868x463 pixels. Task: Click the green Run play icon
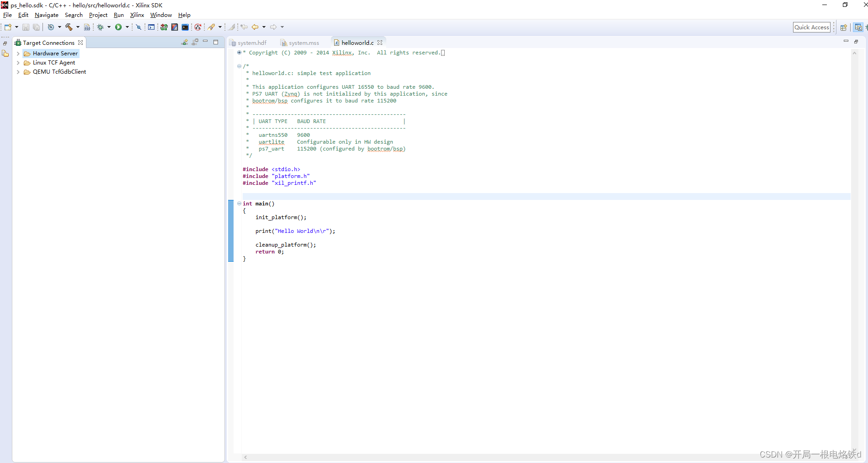point(118,27)
